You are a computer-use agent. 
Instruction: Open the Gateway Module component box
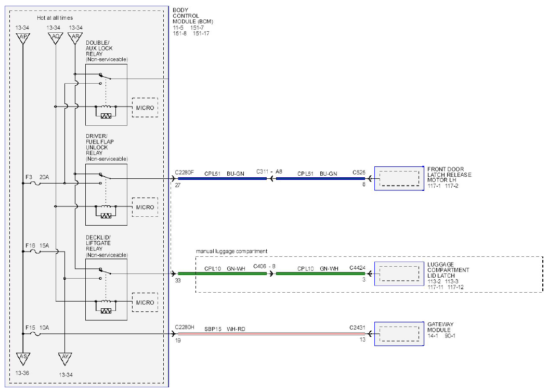tap(399, 334)
